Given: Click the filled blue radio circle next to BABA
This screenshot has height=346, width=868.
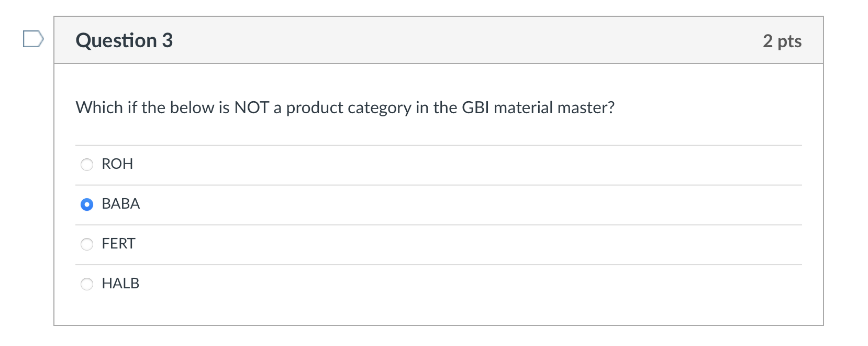Looking at the screenshot, I should pyautogui.click(x=87, y=204).
